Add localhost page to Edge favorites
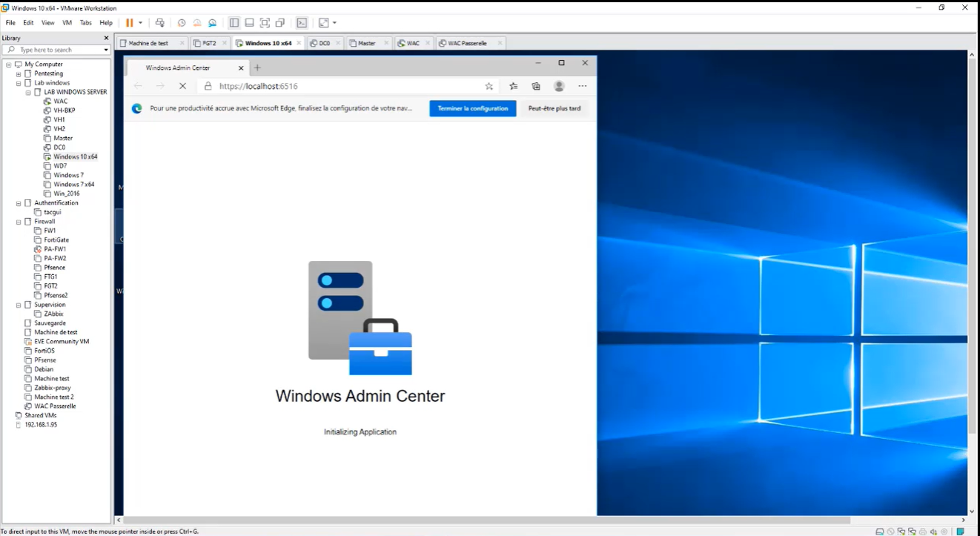The image size is (980, 536). click(x=489, y=86)
